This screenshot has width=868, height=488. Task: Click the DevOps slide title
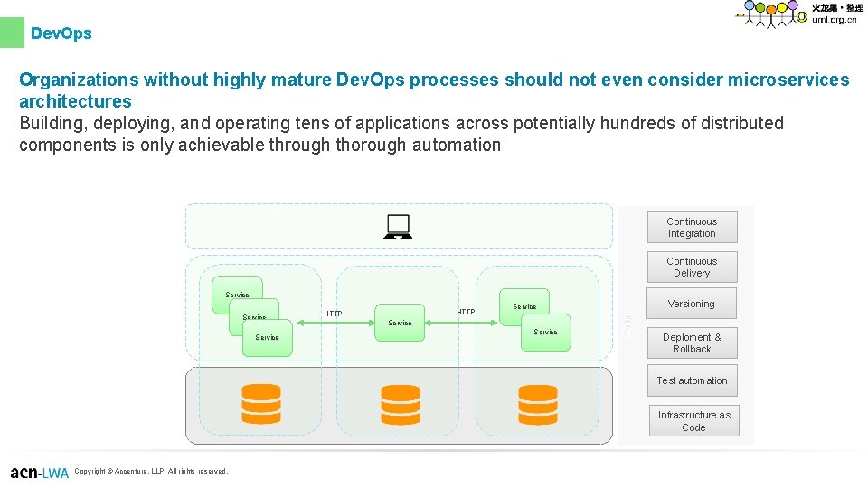click(61, 33)
